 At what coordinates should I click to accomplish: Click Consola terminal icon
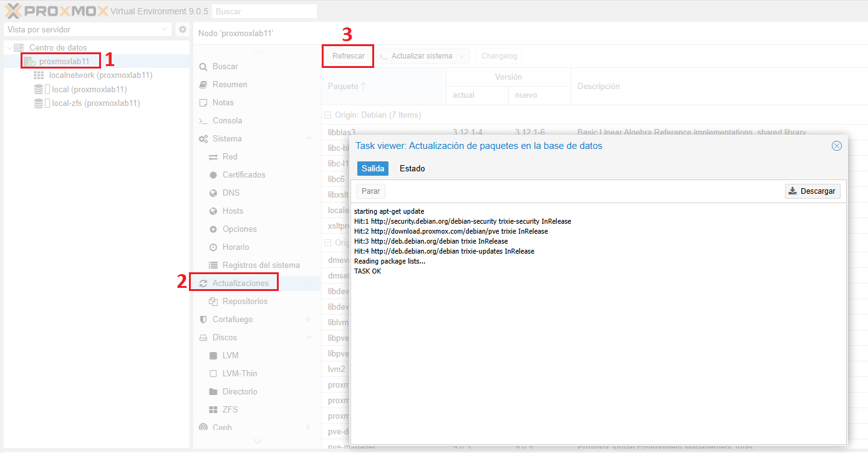203,120
